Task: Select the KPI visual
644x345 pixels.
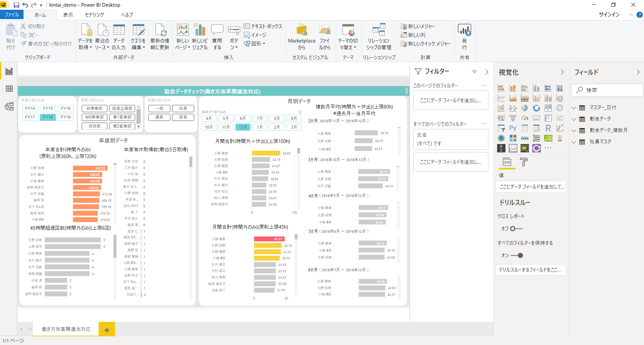Action: pos(560,118)
